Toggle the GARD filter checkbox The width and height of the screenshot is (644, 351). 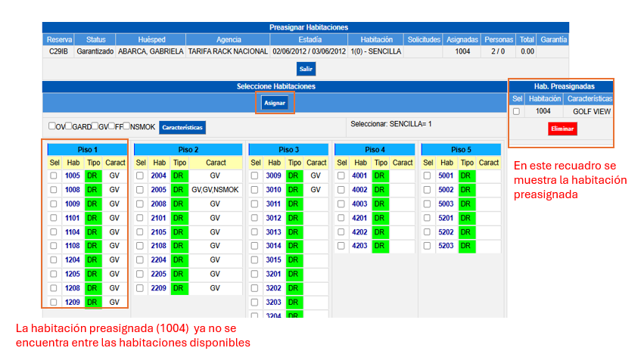tap(69, 126)
